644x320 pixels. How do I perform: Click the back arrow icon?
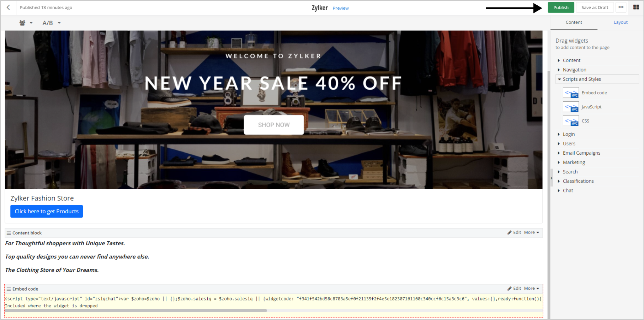pos(8,7)
